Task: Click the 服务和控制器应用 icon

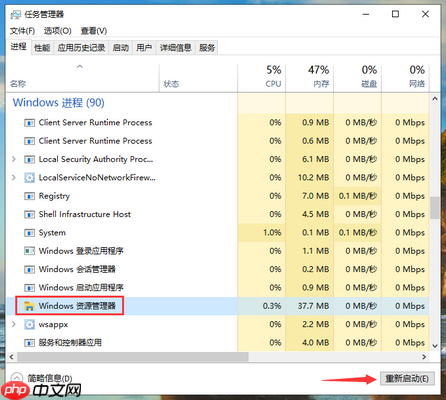Action: [29, 343]
